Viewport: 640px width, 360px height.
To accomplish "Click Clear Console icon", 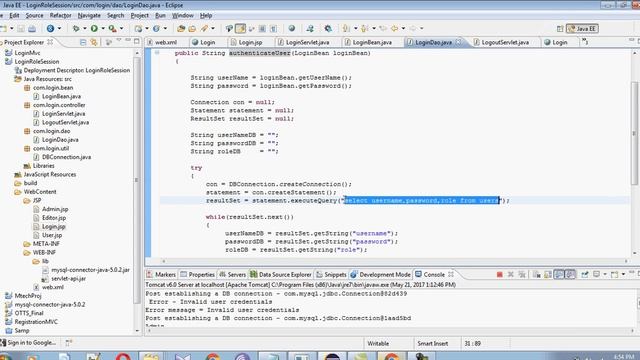I will (x=536, y=275).
